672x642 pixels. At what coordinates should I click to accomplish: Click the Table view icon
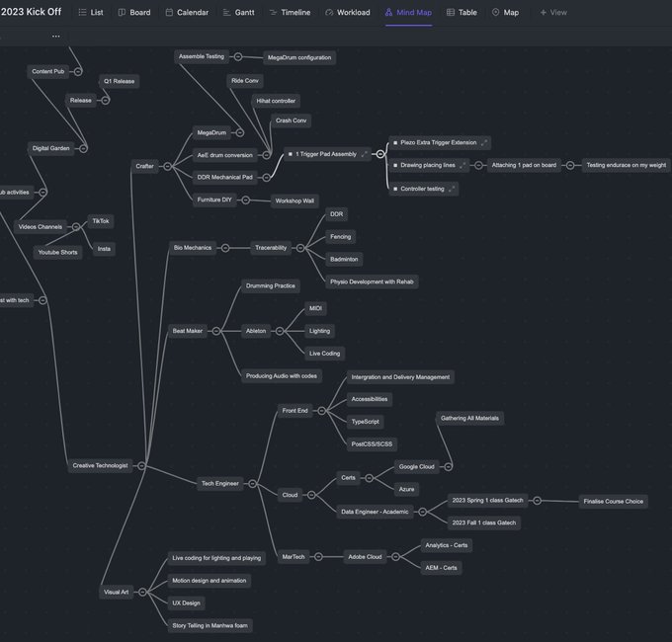[x=451, y=13]
